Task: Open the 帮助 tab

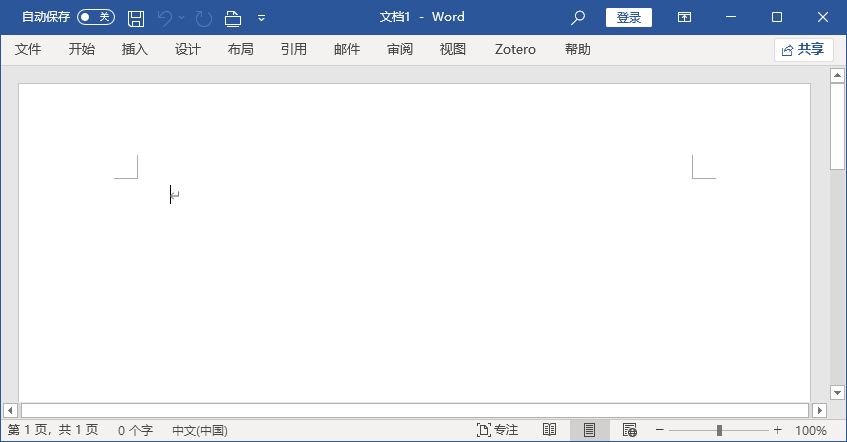Action: [577, 49]
